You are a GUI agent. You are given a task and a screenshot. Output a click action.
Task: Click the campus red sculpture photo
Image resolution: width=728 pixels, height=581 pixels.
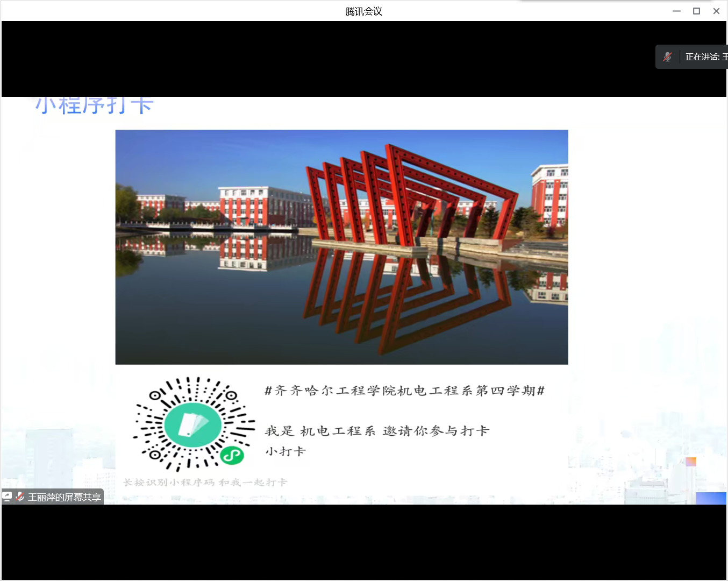341,247
